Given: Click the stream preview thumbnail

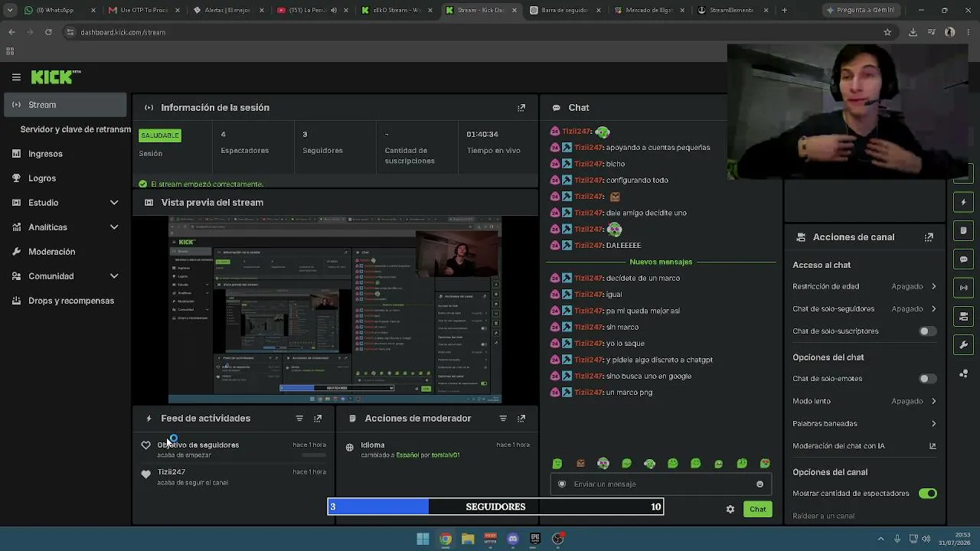Looking at the screenshot, I should coord(335,309).
